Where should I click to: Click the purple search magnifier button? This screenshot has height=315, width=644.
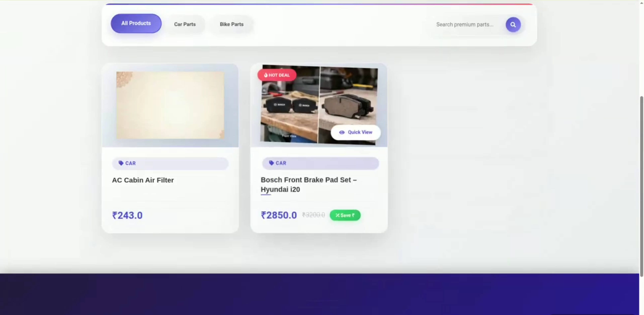tap(513, 25)
